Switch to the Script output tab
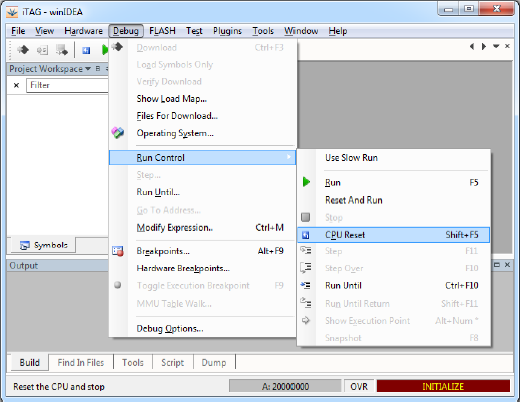 tap(172, 362)
